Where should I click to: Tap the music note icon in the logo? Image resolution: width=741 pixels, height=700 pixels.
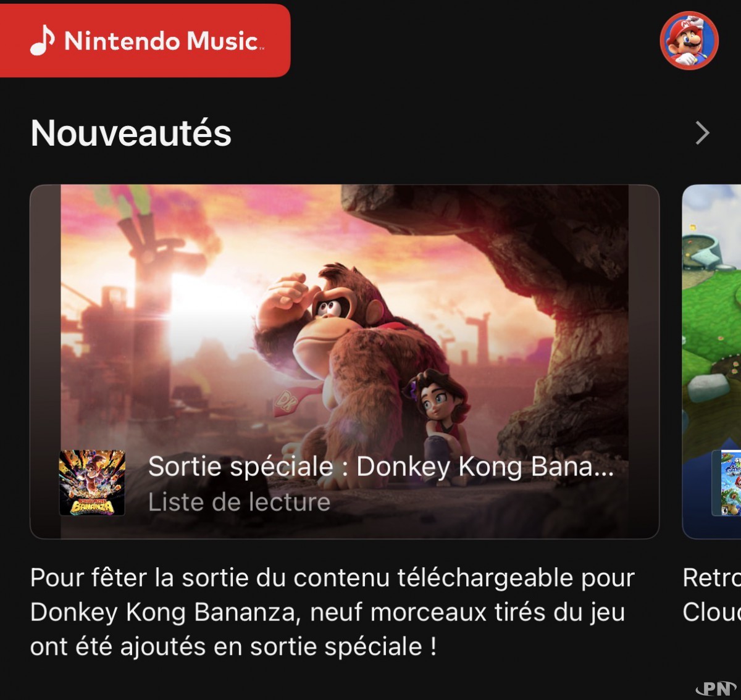43,40
